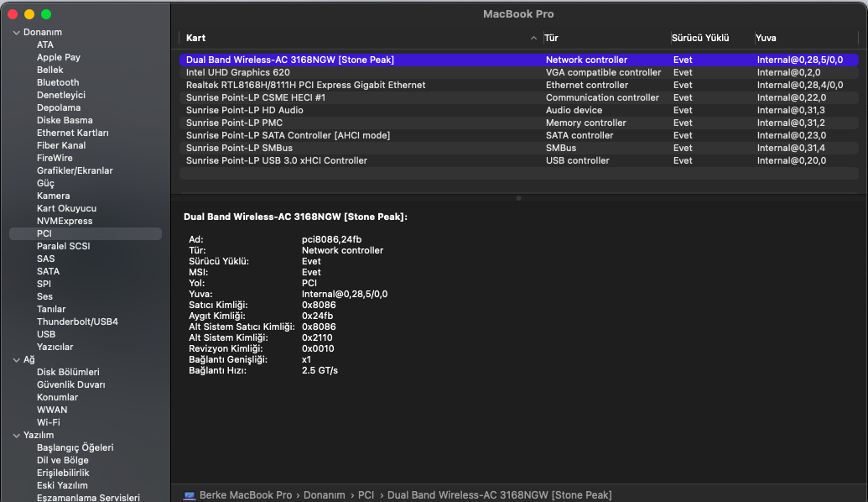868x502 pixels.
Task: Select Intel UHD Graphics 620 row
Action: pyautogui.click(x=238, y=73)
